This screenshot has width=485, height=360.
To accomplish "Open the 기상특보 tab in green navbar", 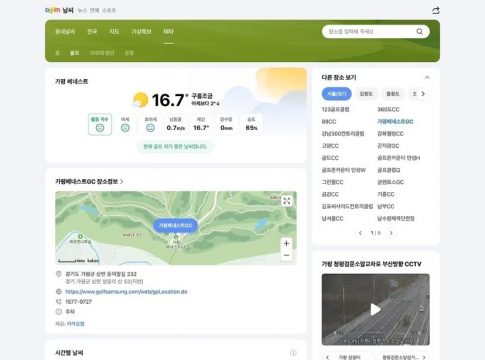I will coord(141,31).
